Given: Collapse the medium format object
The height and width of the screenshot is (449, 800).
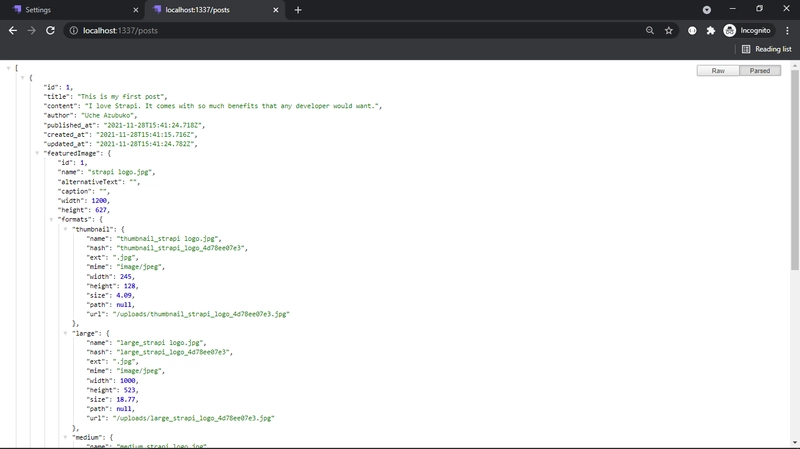Looking at the screenshot, I should [65, 437].
